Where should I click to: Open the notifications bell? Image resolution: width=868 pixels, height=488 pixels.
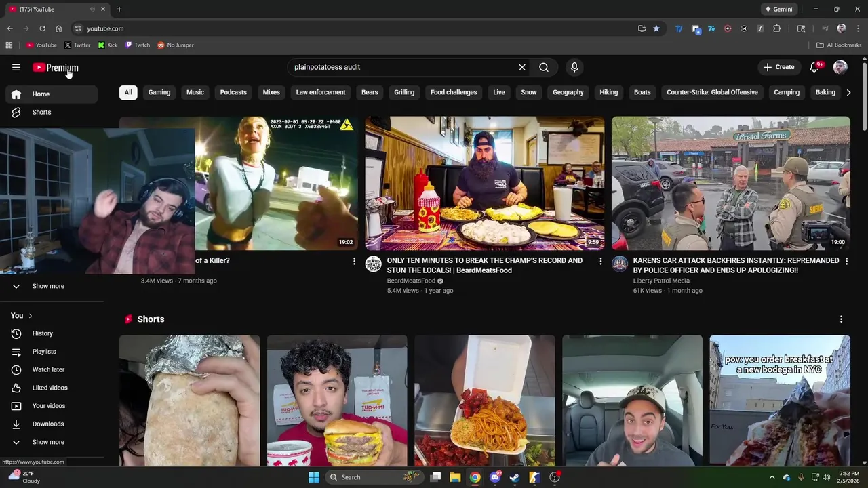tap(814, 67)
